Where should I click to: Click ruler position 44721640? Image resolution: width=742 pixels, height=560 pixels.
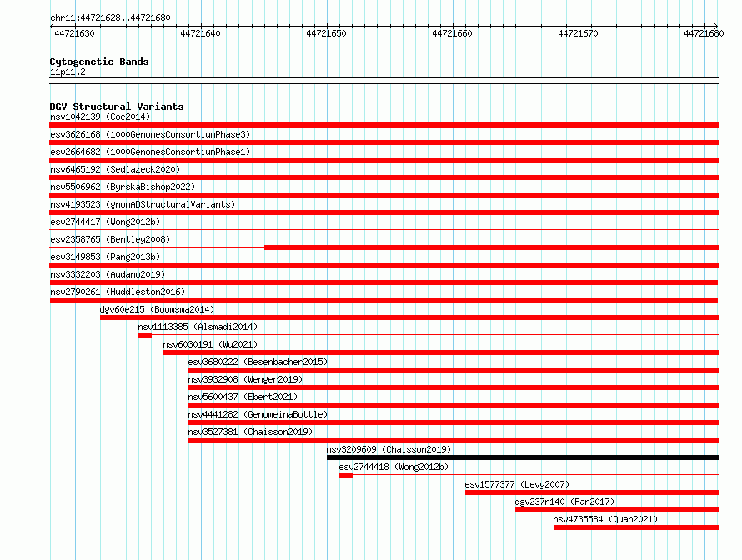[200, 33]
